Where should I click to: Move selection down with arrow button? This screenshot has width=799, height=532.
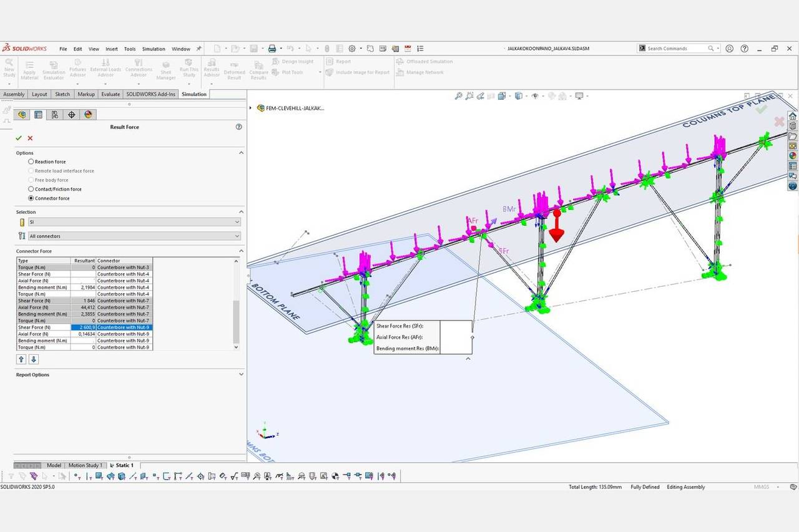[34, 359]
